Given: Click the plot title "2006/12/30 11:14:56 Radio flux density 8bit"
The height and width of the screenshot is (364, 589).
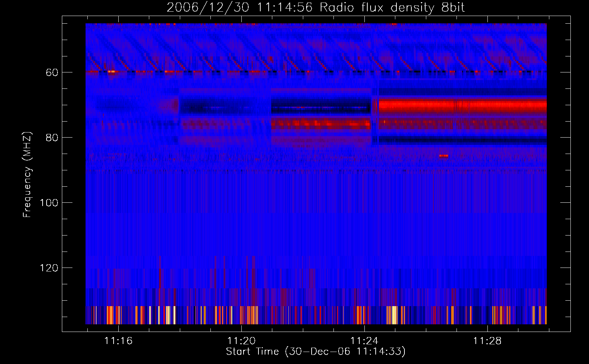Looking at the screenshot, I should [x=316, y=7].
